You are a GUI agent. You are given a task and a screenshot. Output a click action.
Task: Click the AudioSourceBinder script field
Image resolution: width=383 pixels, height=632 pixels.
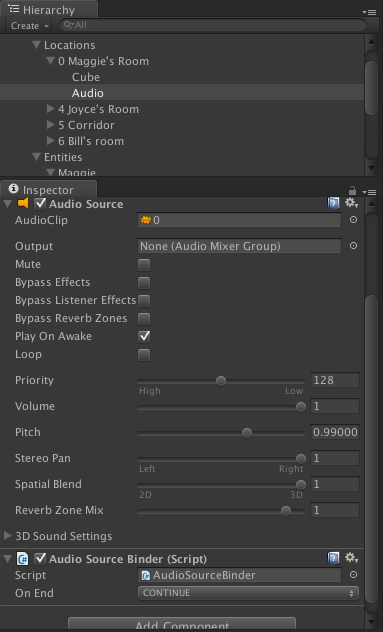[239, 575]
